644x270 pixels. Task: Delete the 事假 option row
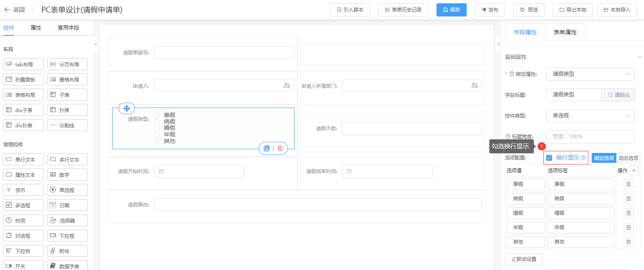pos(628,184)
